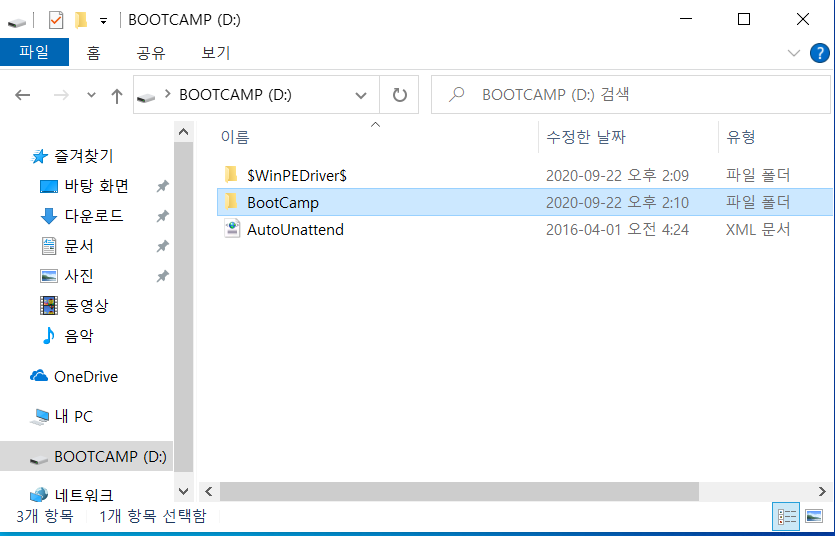Click the 즐겨찾기 star icon
This screenshot has height=536, width=835.
(39, 156)
